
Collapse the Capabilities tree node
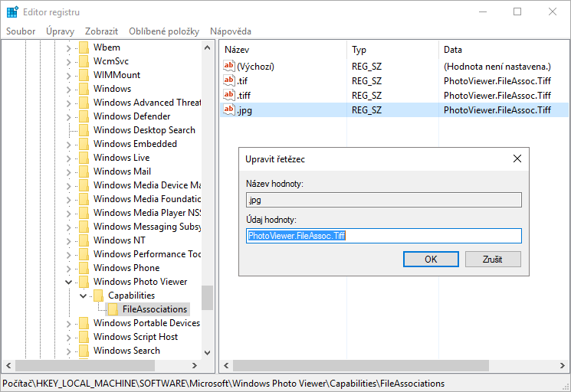pos(83,296)
